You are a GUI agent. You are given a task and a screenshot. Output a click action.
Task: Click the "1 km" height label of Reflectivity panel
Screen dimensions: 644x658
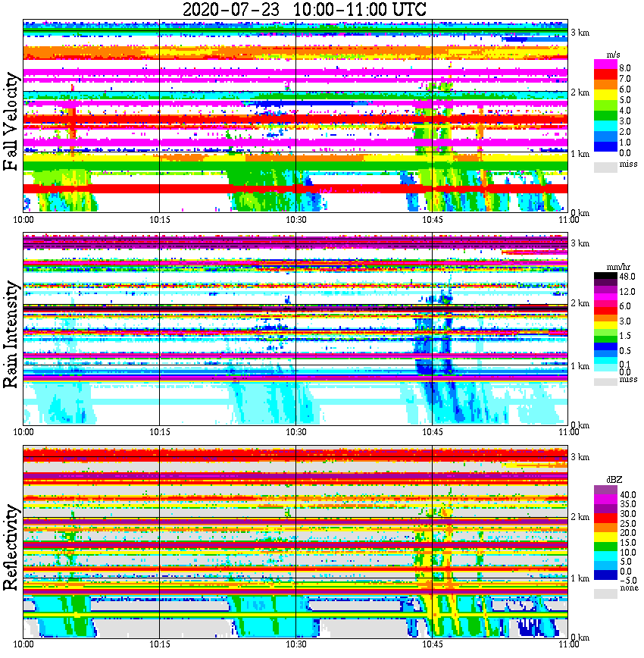point(580,578)
